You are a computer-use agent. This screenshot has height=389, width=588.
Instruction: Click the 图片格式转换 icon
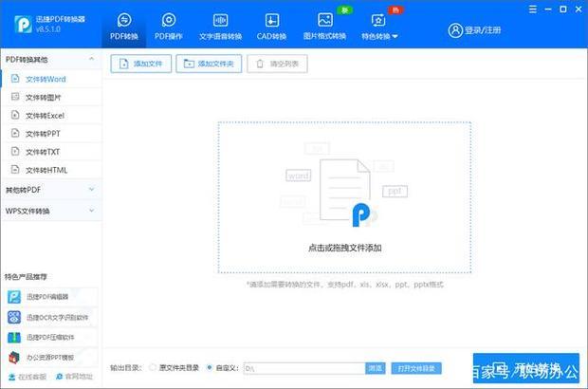point(324,20)
